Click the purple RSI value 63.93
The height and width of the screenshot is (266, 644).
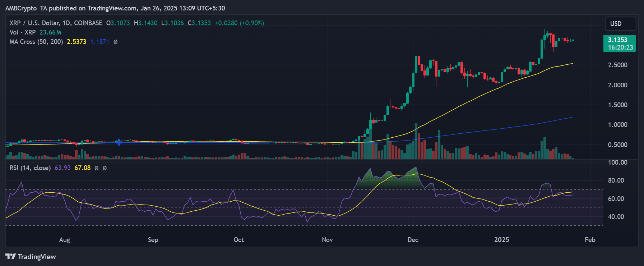tap(62, 168)
